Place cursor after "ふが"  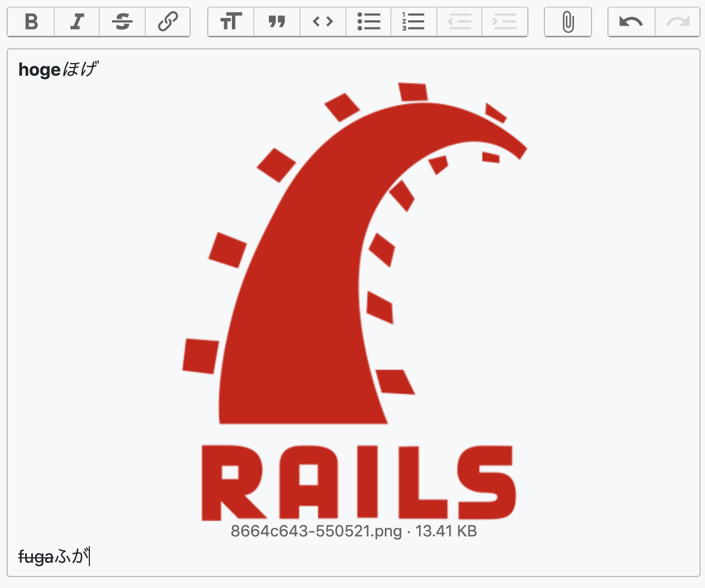click(x=89, y=557)
